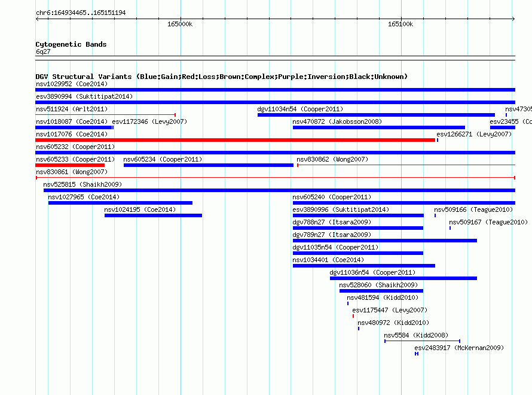Screen dimensions: 532x395
Task: Open esv1266271 (Levy2007) label
Action: point(474,134)
